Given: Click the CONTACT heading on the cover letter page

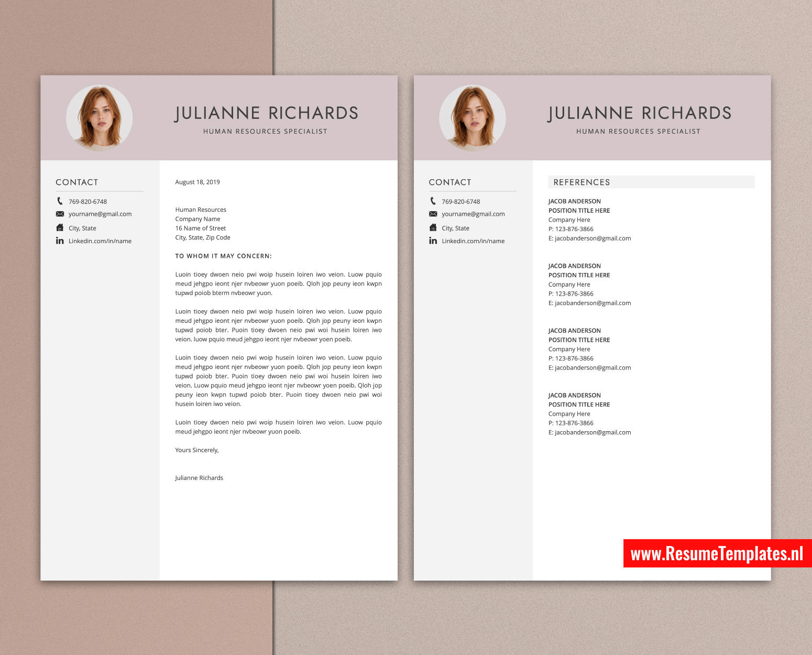Looking at the screenshot, I should point(77,182).
